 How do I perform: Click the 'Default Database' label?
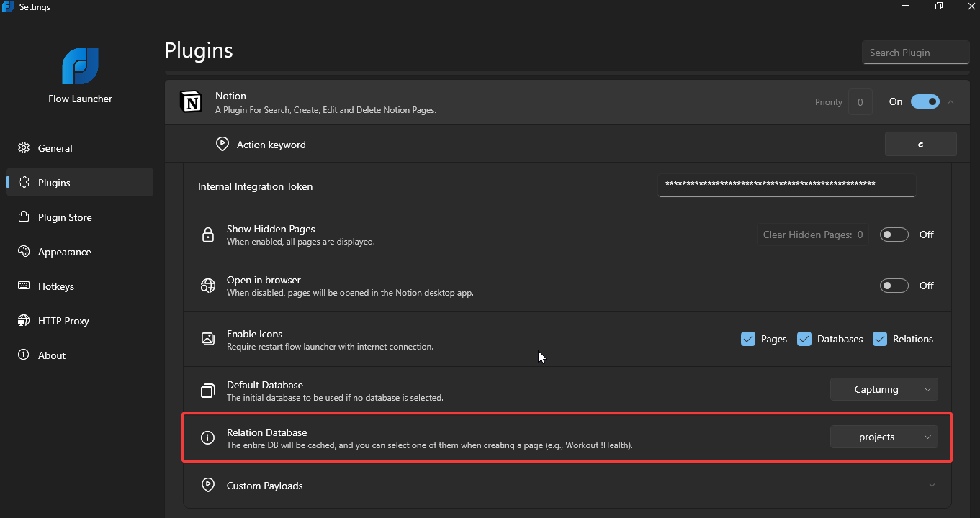pyautogui.click(x=265, y=385)
